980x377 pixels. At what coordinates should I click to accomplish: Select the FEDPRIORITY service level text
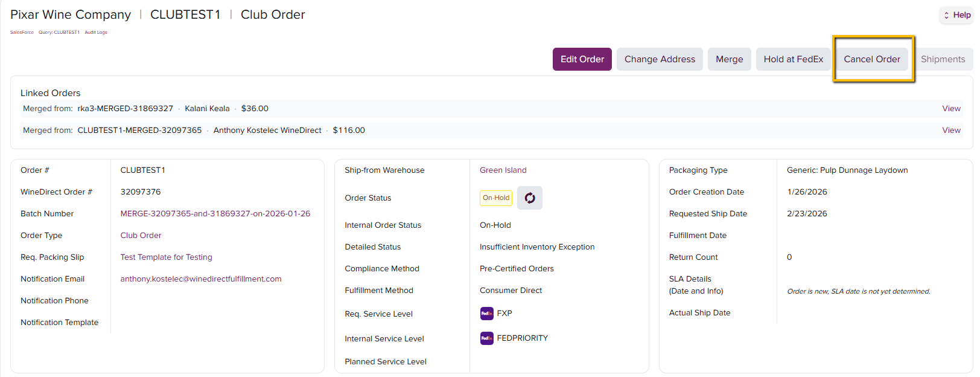tap(523, 338)
